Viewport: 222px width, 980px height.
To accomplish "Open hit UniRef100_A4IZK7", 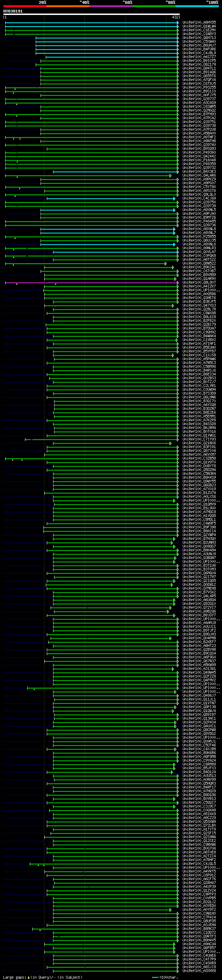I will [x=199, y=286].
